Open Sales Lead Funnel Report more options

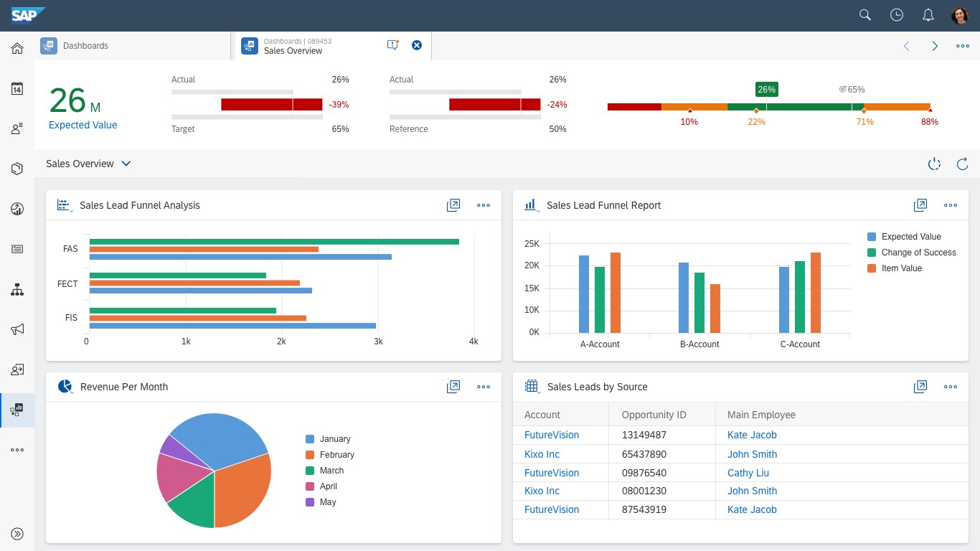(x=951, y=205)
